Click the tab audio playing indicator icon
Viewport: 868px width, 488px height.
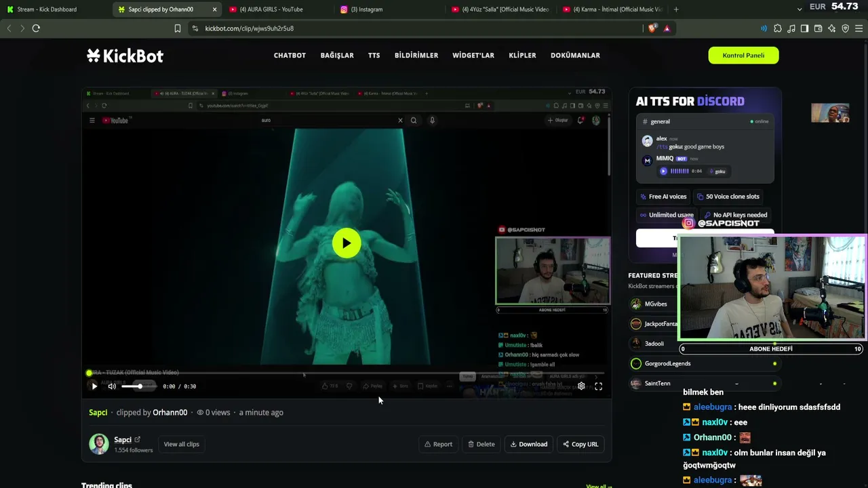(x=764, y=28)
